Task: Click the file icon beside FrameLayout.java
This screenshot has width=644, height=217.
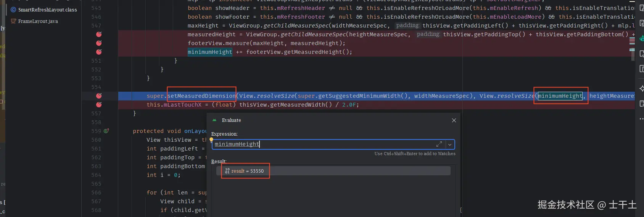Action: pos(13,21)
